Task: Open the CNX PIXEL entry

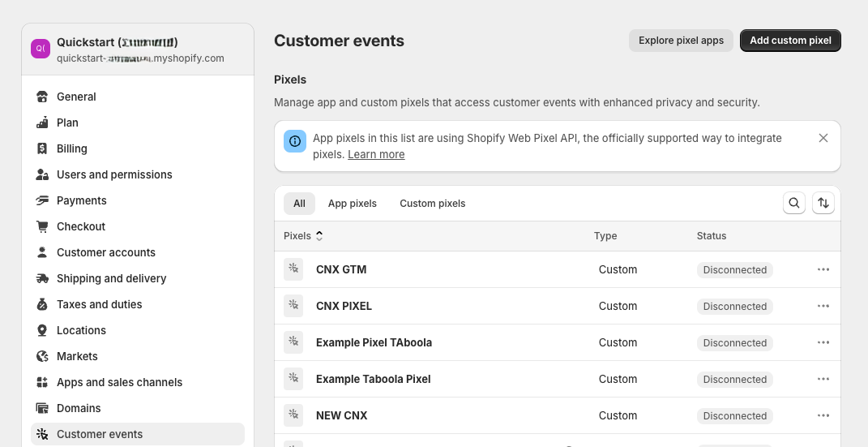Action: [344, 307]
